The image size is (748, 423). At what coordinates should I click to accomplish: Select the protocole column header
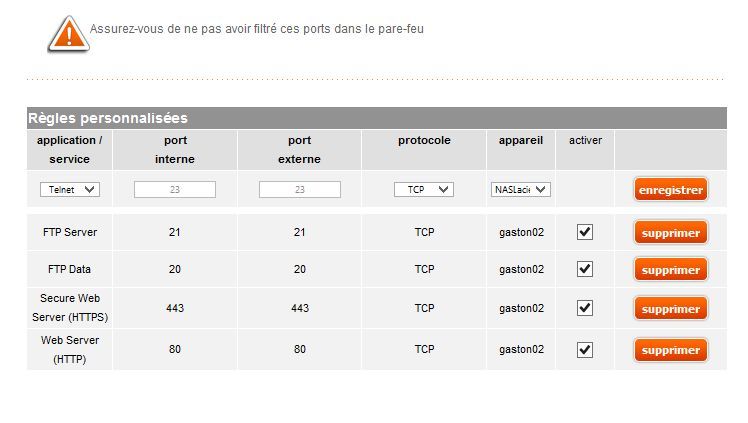click(424, 141)
